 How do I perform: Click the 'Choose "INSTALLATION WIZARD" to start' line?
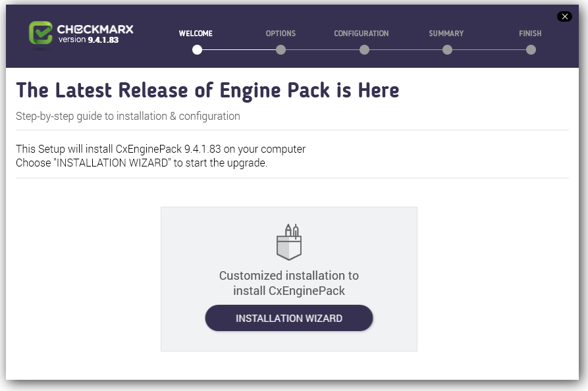tap(142, 163)
